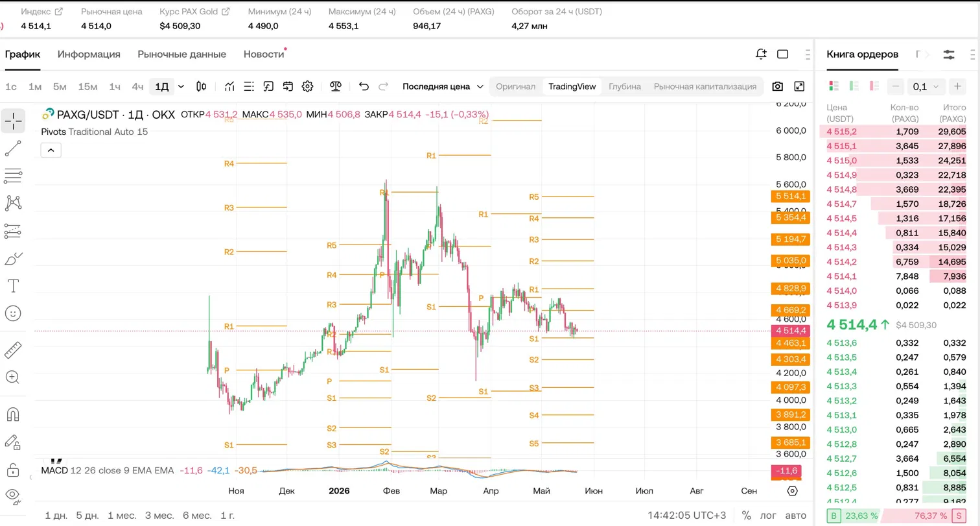Select the 15м timeframe
980x526 pixels.
(87, 86)
